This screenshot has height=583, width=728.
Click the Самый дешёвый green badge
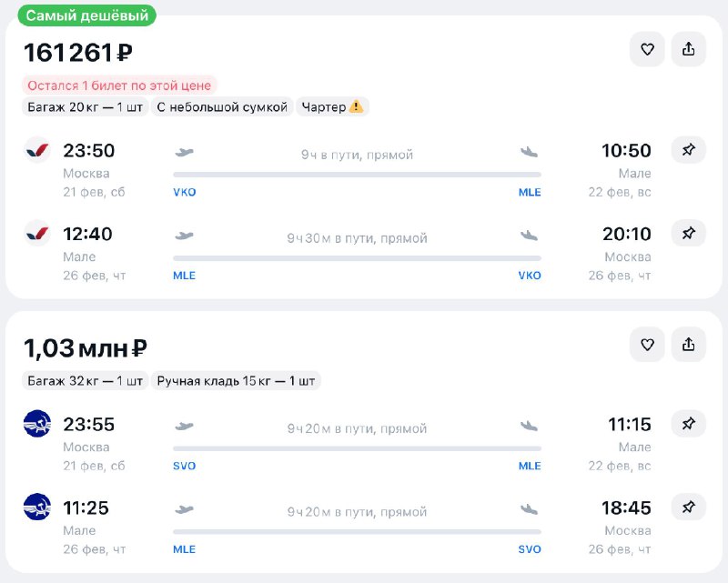click(x=86, y=15)
